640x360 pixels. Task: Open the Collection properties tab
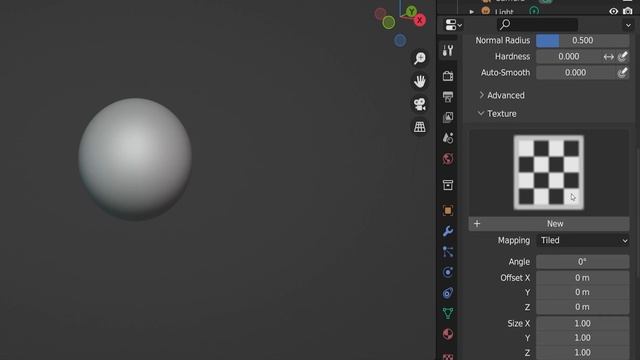point(448,185)
